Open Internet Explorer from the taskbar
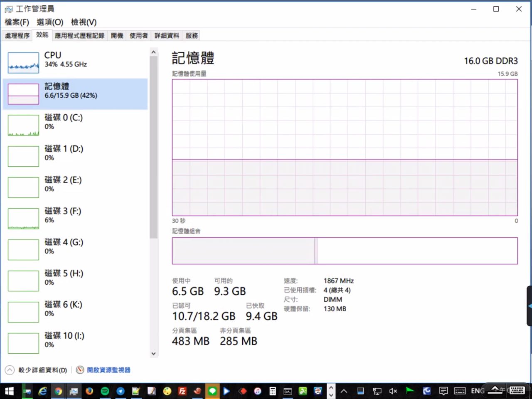532x399 pixels. coord(42,391)
